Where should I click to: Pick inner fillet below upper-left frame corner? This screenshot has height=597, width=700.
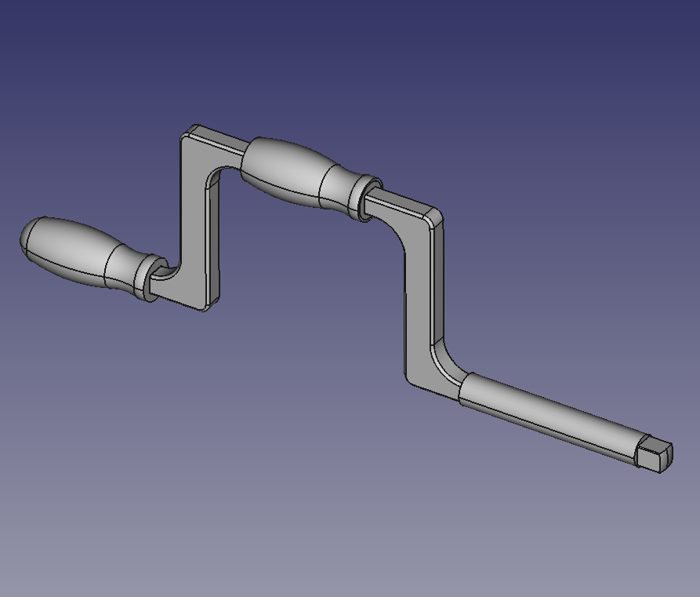point(214,177)
